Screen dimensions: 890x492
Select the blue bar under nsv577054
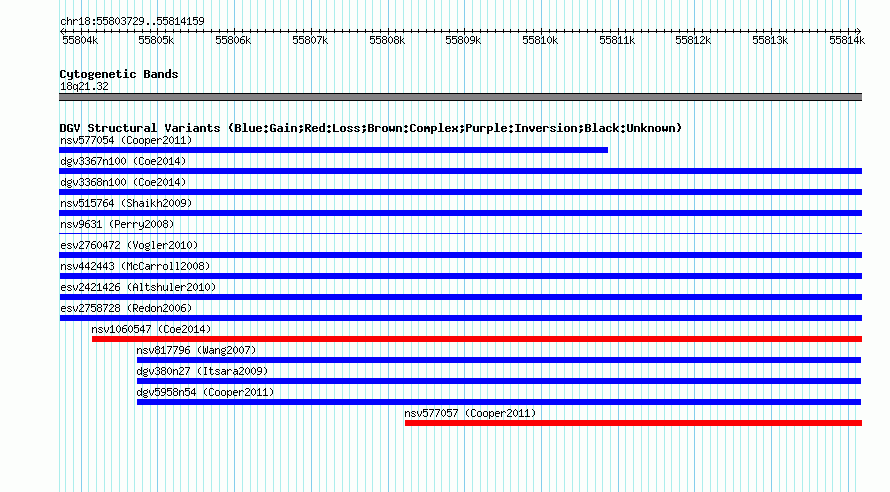point(333,150)
